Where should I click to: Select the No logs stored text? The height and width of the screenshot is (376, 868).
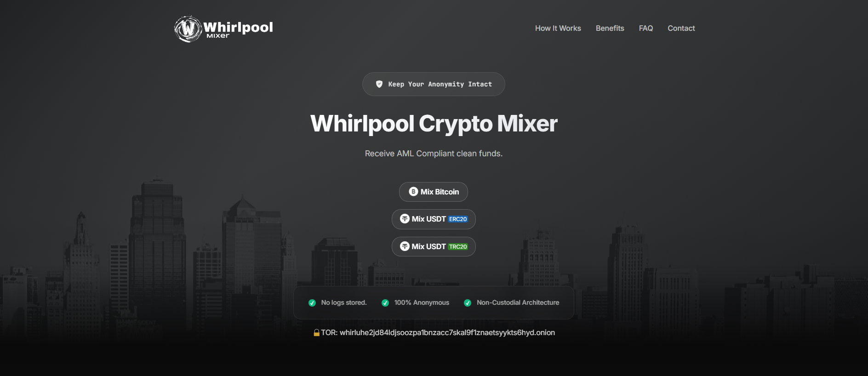click(344, 302)
